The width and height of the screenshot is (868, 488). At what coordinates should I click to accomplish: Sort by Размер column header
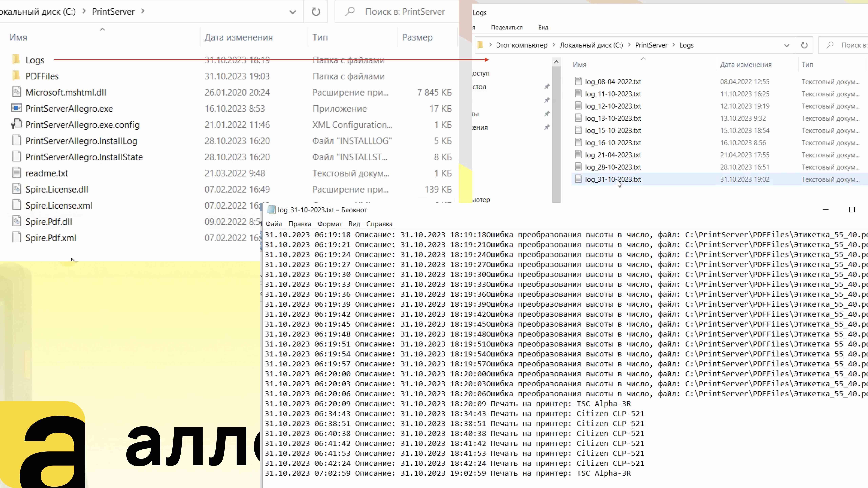click(x=417, y=37)
